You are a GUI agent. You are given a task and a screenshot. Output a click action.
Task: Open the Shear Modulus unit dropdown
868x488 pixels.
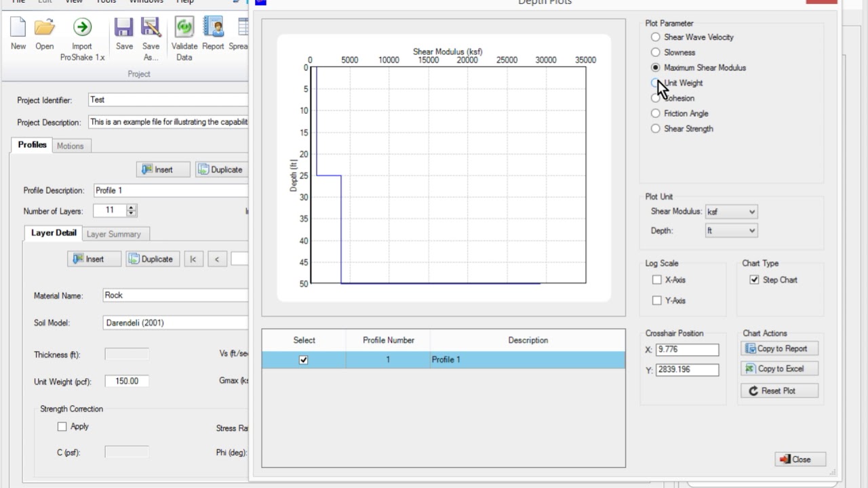[x=731, y=211]
